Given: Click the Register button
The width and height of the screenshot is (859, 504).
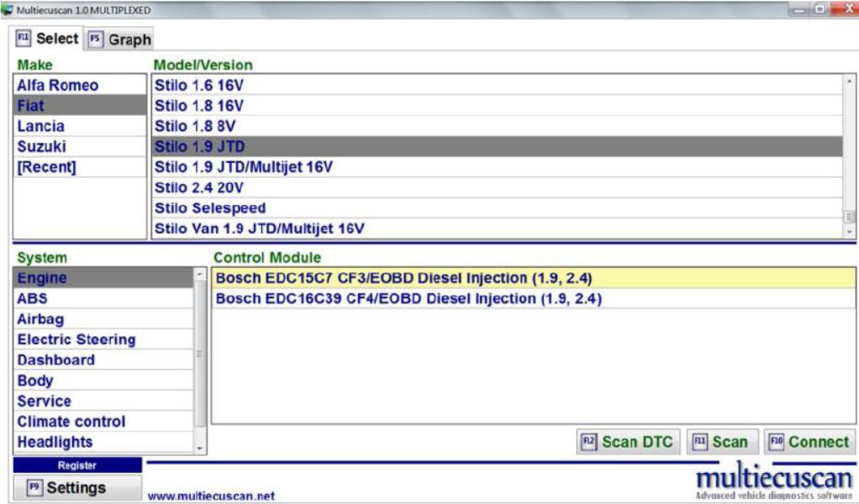Looking at the screenshot, I should [x=77, y=465].
